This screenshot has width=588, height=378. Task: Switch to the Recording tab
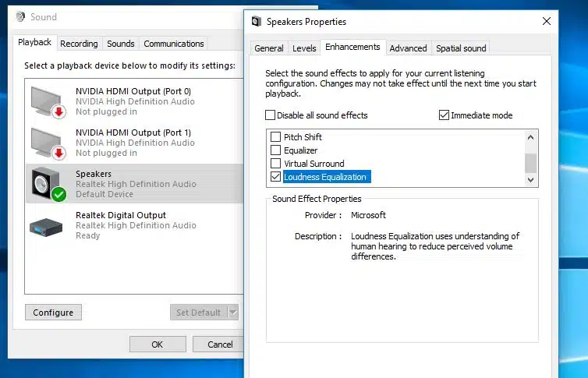pos(79,44)
